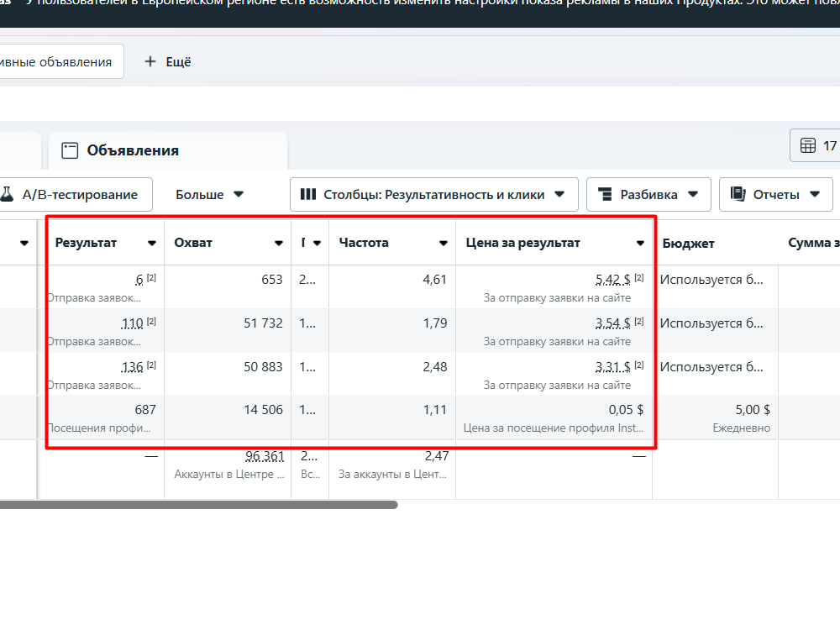The width and height of the screenshot is (840, 630).
Task: Select the ...вные объявления tab
Action: pyautogui.click(x=61, y=61)
